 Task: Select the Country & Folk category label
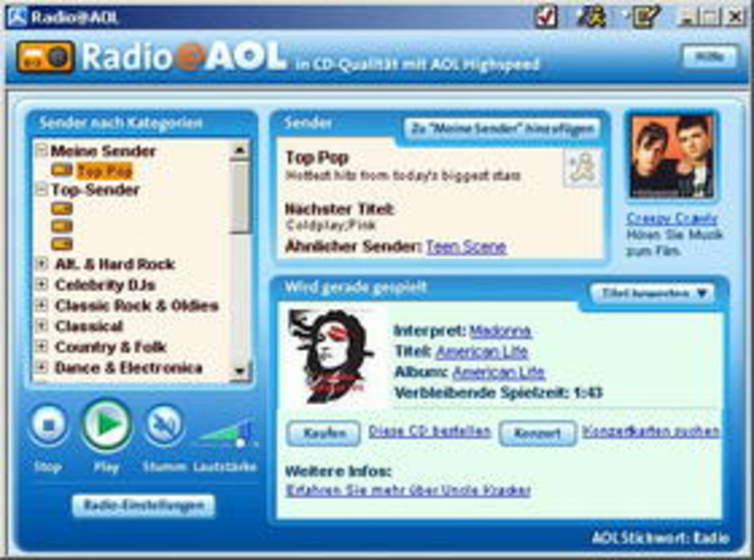[111, 347]
